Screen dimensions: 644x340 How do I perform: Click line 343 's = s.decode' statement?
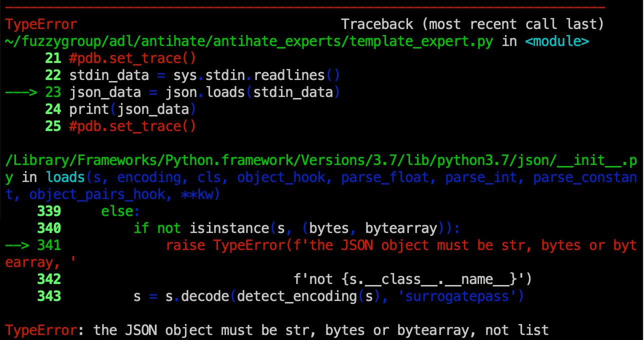tap(328, 296)
